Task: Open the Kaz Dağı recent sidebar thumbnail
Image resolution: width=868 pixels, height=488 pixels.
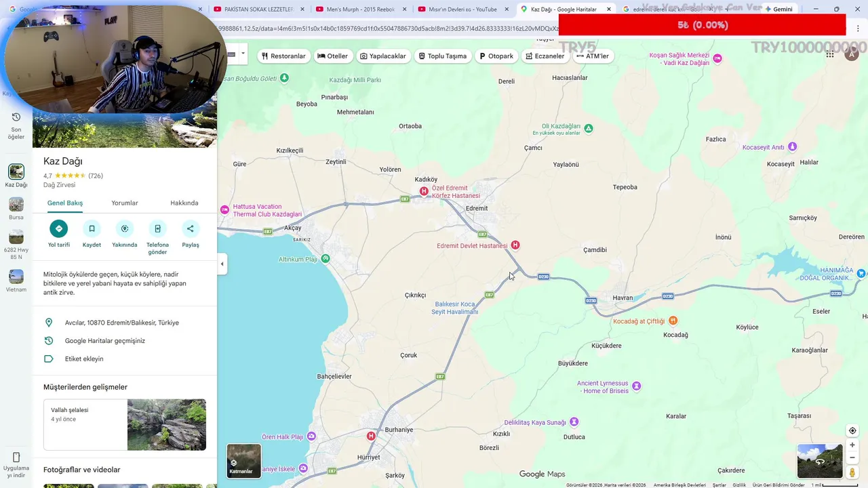Action: (16, 171)
